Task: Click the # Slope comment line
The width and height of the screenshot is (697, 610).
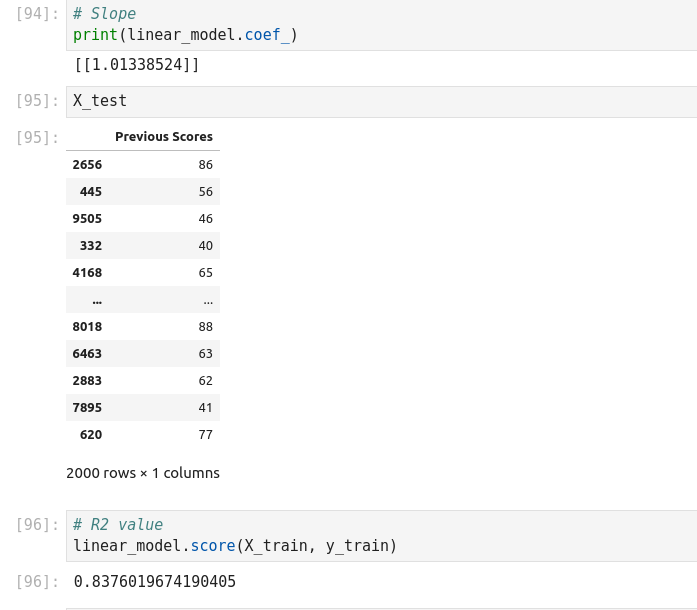Action: 106,14
